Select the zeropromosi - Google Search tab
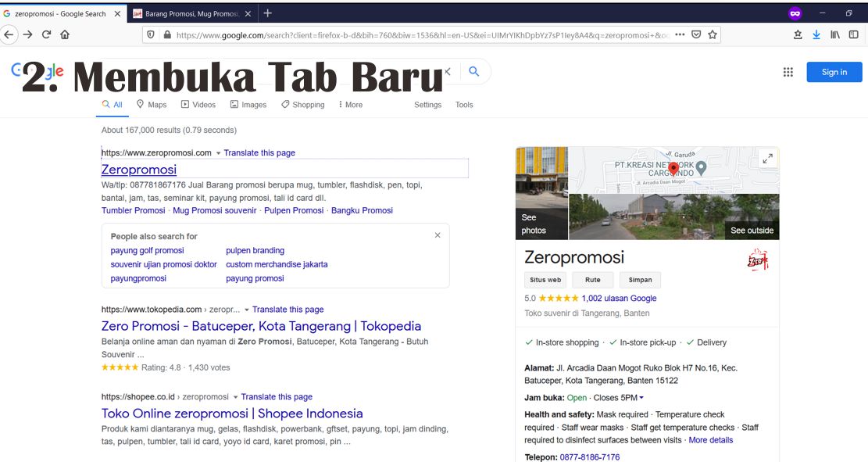Viewport: 868px width, 462px height. tap(60, 14)
